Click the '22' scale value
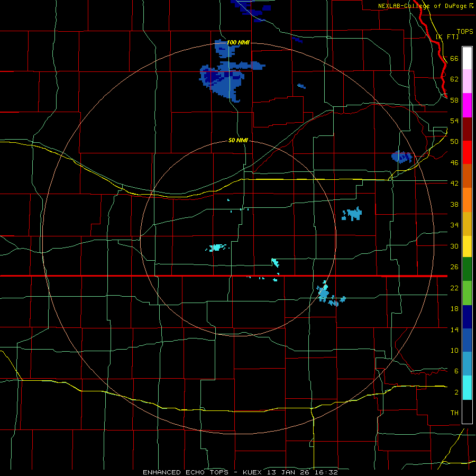 click(454, 288)
